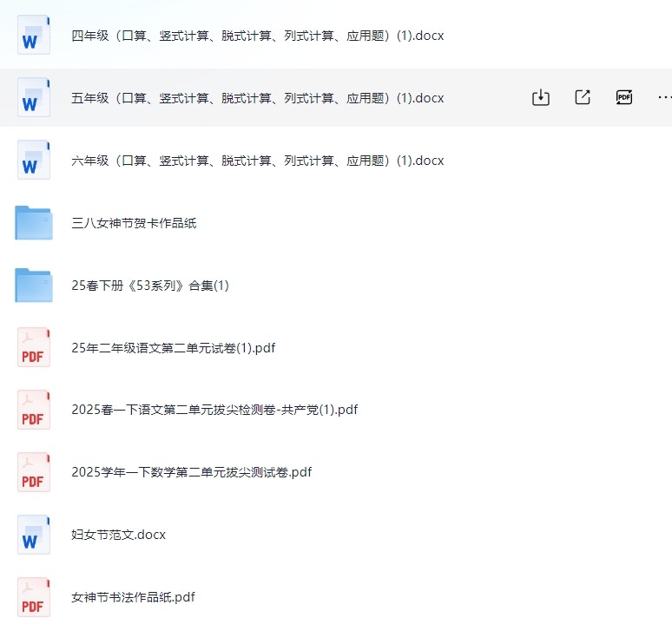Click the Word icon of 六年级 docx
Image resolution: width=672 pixels, height=631 pixels.
34,160
